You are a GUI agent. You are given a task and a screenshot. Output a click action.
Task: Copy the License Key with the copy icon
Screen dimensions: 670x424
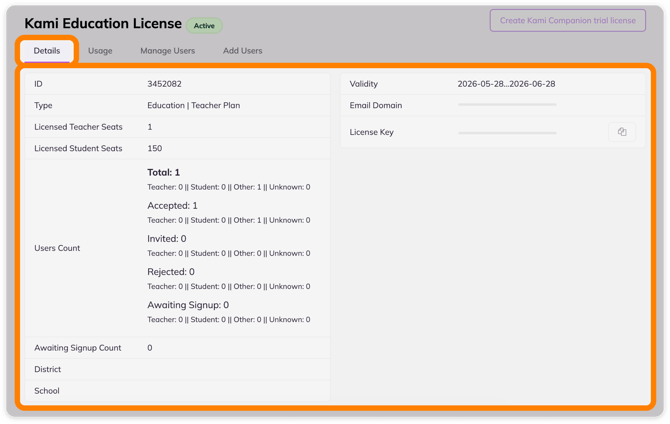(622, 132)
